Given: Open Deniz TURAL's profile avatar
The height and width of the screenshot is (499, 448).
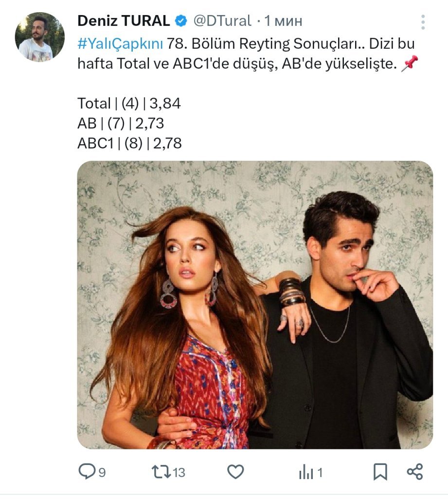Looking at the screenshot, I should [40, 37].
